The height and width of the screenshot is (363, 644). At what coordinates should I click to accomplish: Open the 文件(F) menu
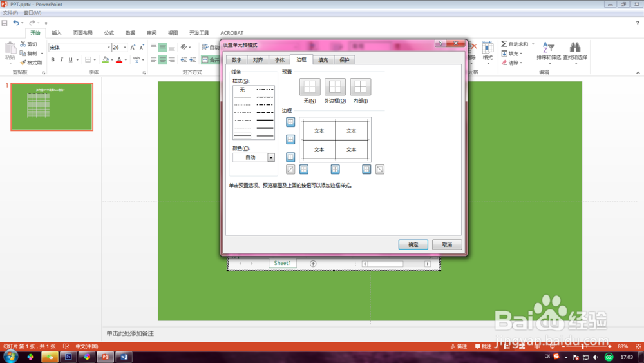point(11,13)
